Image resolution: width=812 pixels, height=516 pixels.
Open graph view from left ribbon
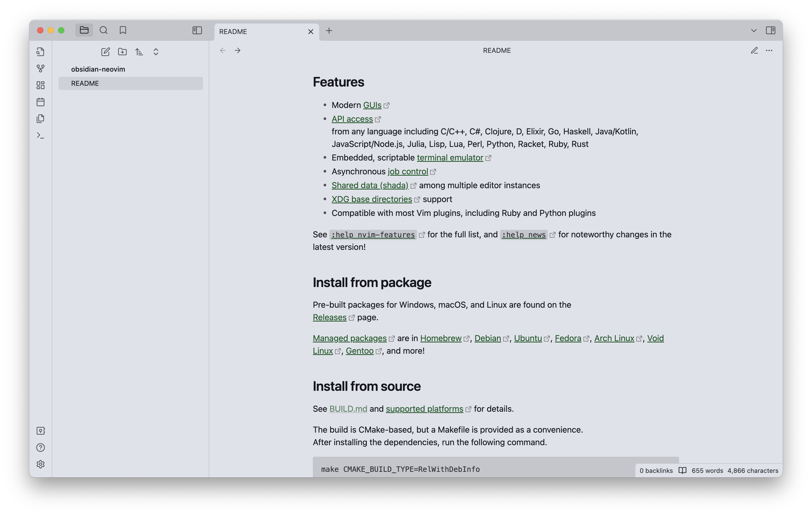click(41, 68)
